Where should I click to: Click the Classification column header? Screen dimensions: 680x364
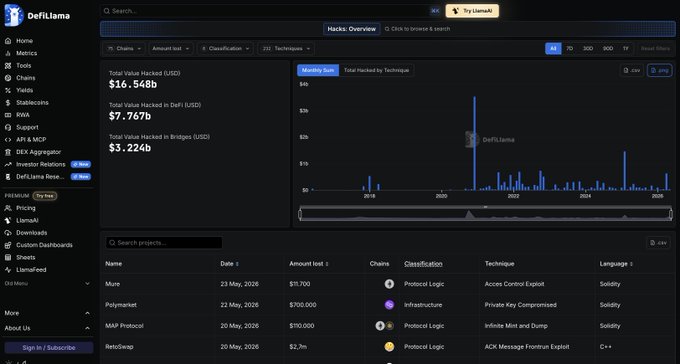point(423,264)
